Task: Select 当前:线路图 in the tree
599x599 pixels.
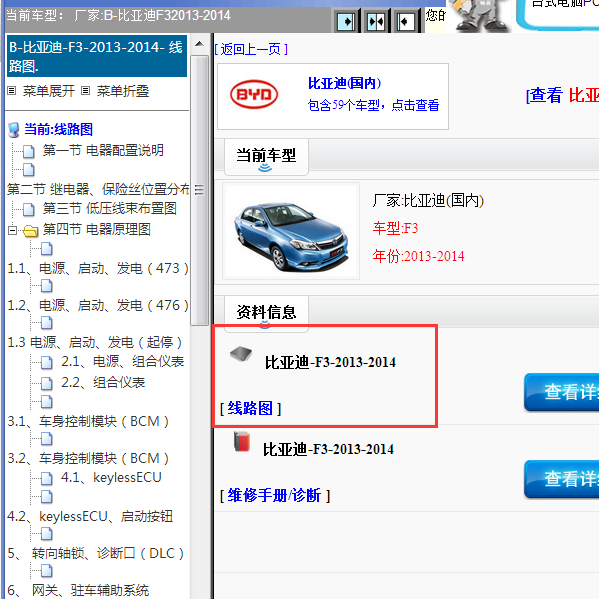Action: click(58, 130)
